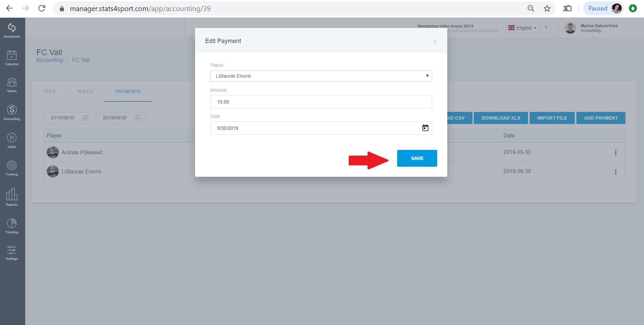This screenshot has height=325, width=644.
Task: Click the Amount field showing 15.00
Action: pyautogui.click(x=321, y=102)
